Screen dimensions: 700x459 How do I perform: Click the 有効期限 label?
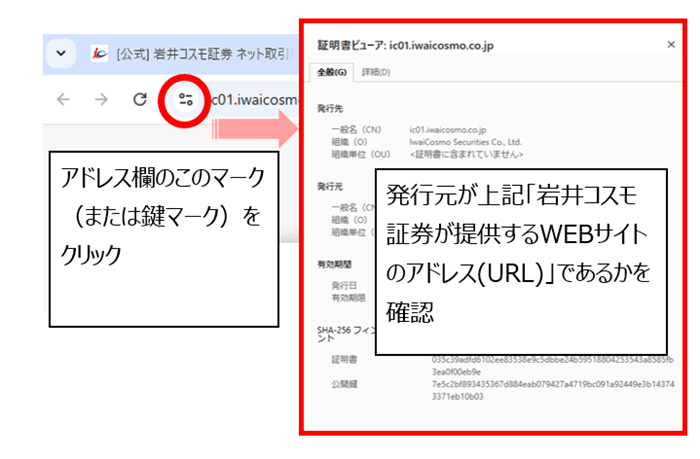point(348,298)
